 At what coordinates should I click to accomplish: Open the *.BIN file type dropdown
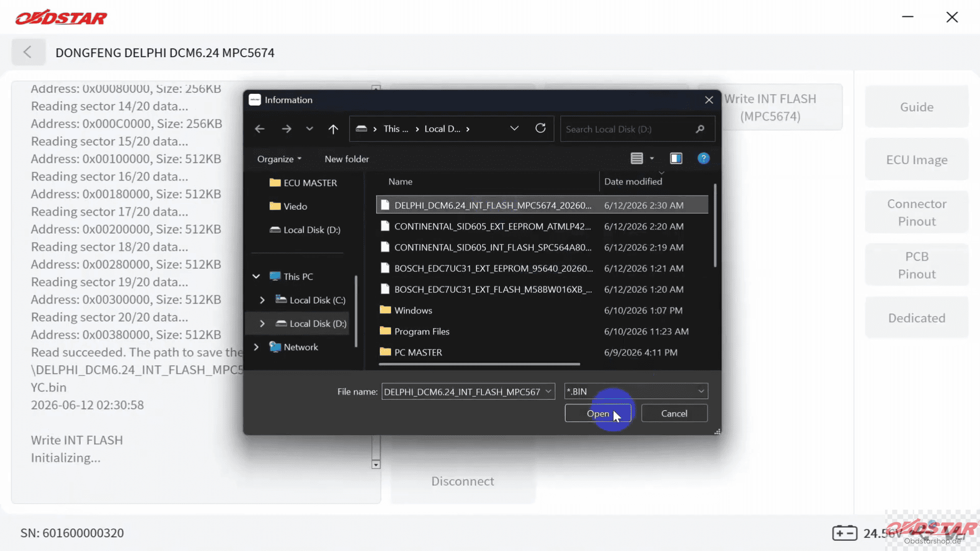636,391
